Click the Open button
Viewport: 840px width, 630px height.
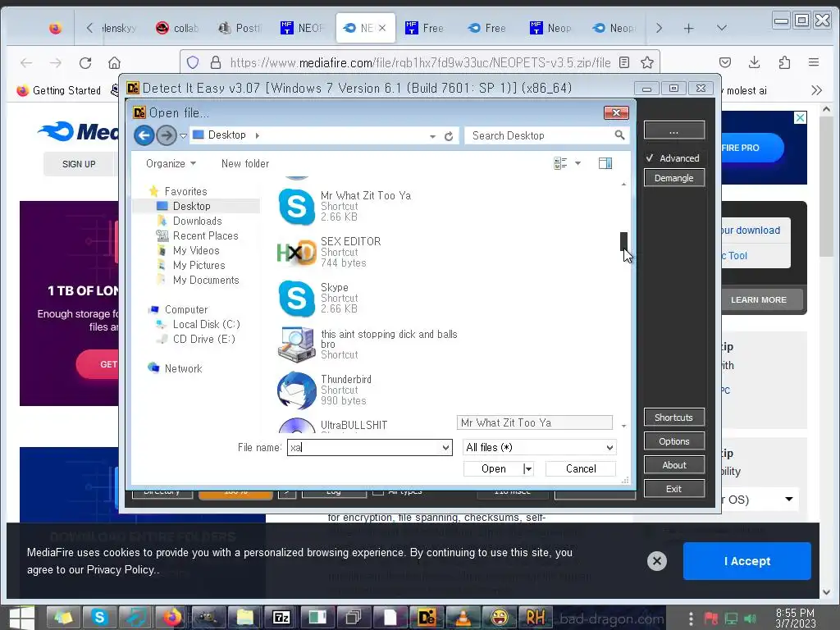(493, 468)
